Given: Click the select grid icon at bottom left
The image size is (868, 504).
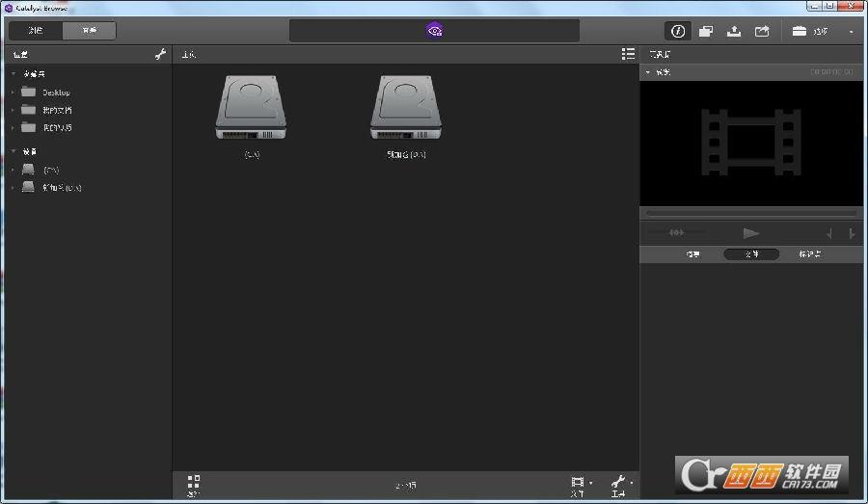Looking at the screenshot, I should 193,484.
